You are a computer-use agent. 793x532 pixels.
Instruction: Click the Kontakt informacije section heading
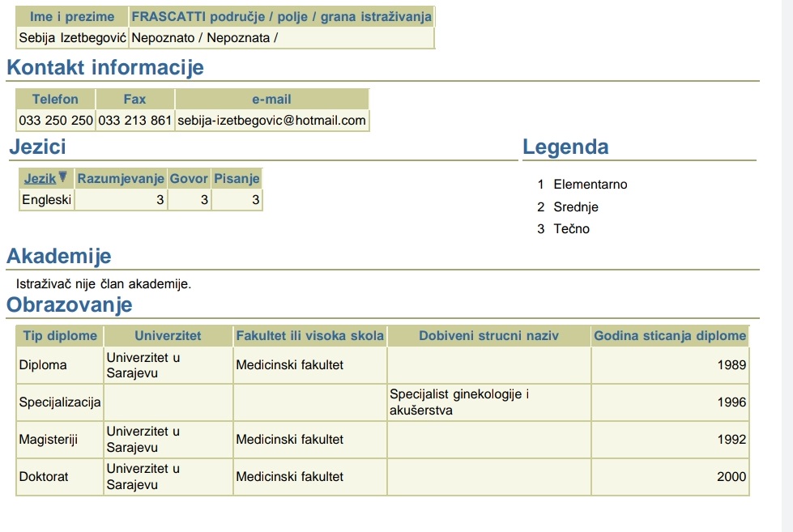tap(105, 68)
